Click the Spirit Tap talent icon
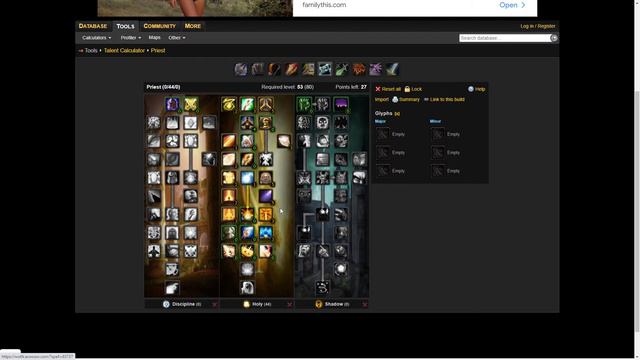This screenshot has height=360, width=640. (x=304, y=104)
